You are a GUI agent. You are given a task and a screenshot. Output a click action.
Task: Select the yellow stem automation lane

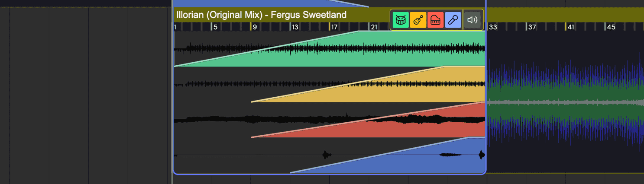click(329, 84)
